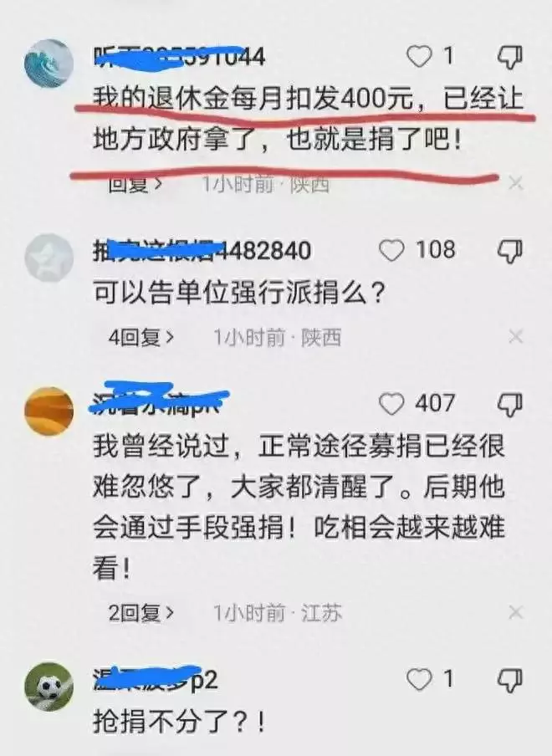Expand 4回复 replies thread
Viewport: 552px width, 756px height.
coord(141,337)
